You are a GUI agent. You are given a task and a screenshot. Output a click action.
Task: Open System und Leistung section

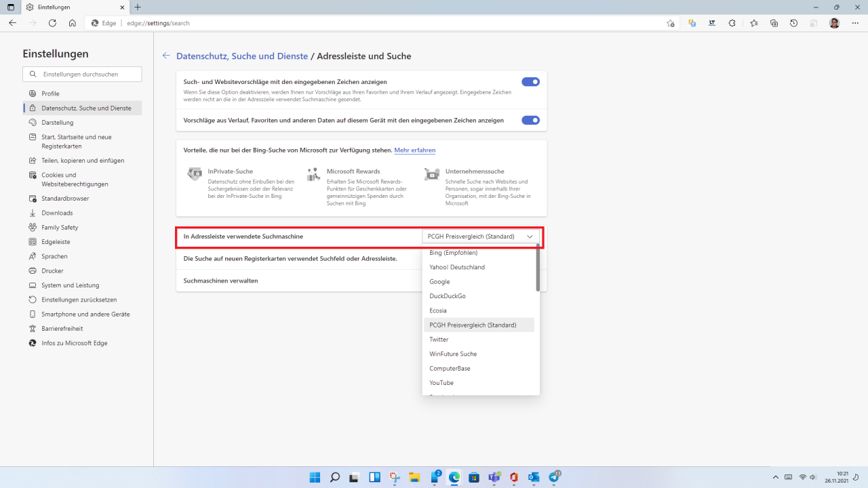(x=82, y=285)
